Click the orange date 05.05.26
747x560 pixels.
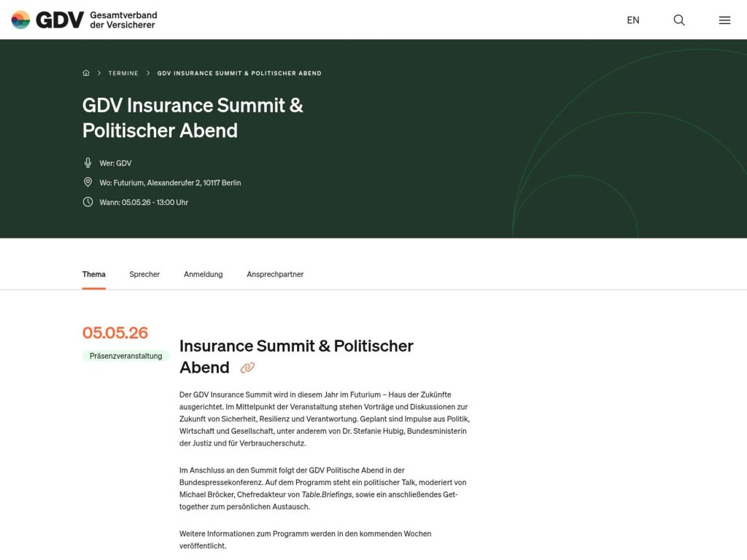(115, 332)
